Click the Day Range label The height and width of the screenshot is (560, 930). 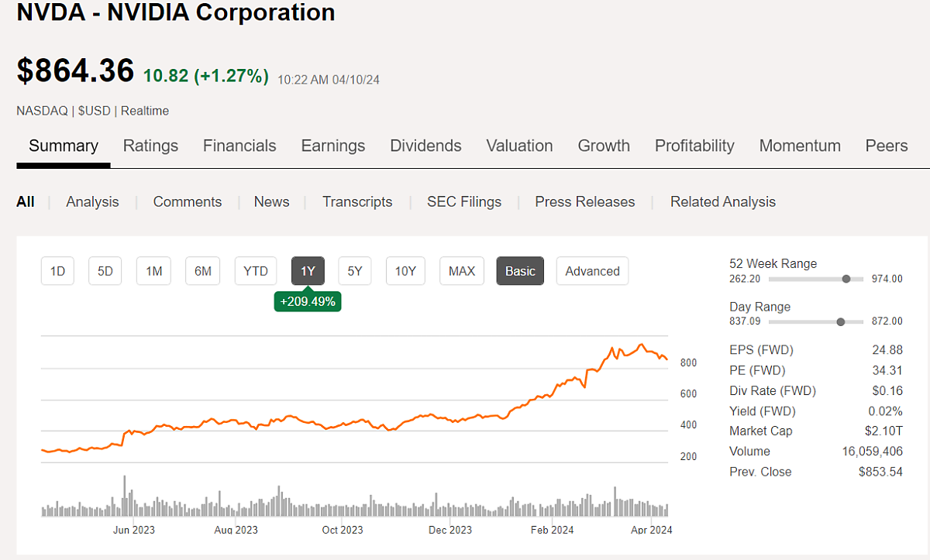tap(760, 307)
